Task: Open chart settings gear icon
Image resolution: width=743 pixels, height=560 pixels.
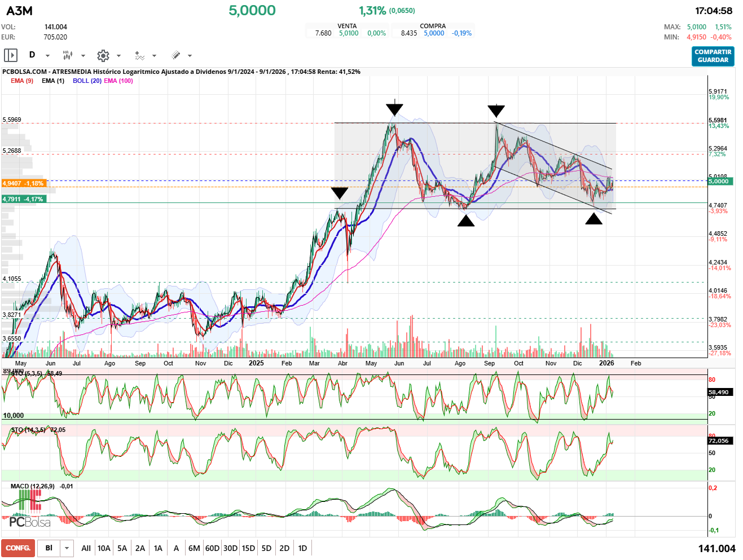Action: coord(103,55)
